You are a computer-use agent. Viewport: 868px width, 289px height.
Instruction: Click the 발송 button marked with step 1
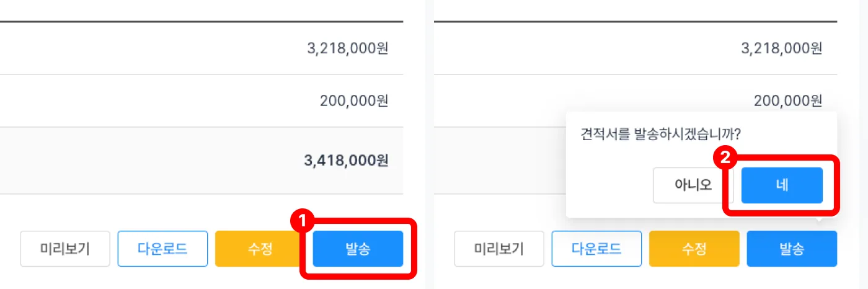[x=358, y=249]
